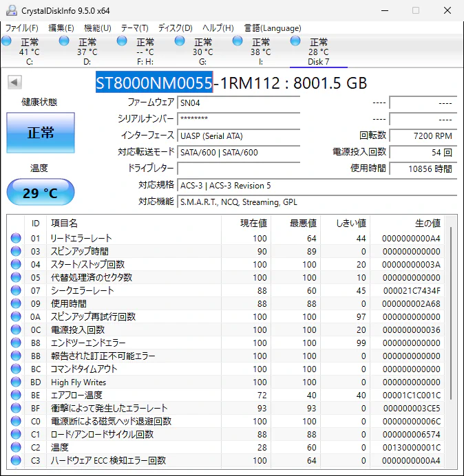Click status dot of attribute 07 シークエラーレート
Screen dimensions: 464x476
[16, 290]
